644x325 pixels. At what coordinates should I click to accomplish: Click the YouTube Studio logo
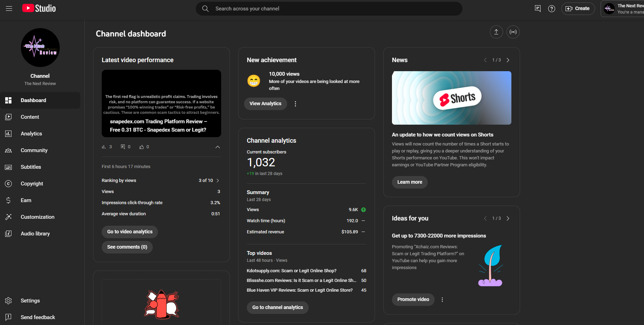click(x=39, y=8)
